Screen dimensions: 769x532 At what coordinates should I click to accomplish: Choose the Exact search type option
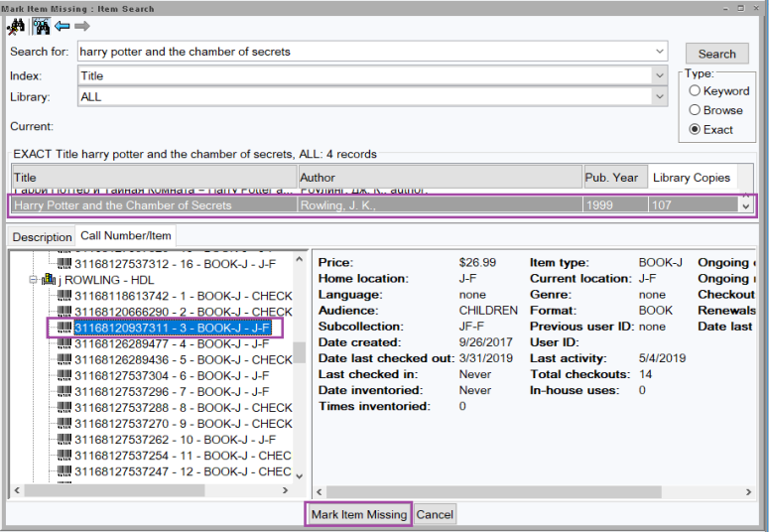[x=696, y=129]
